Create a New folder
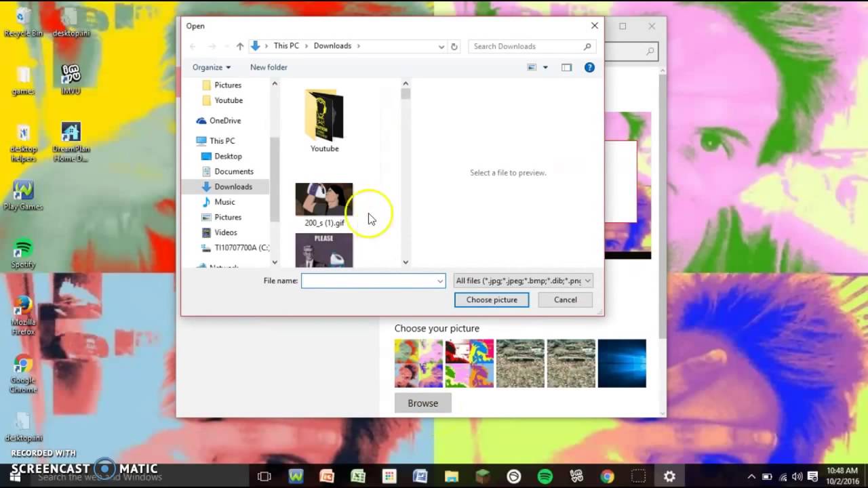Screen dimensions: 868x488 [x=269, y=67]
